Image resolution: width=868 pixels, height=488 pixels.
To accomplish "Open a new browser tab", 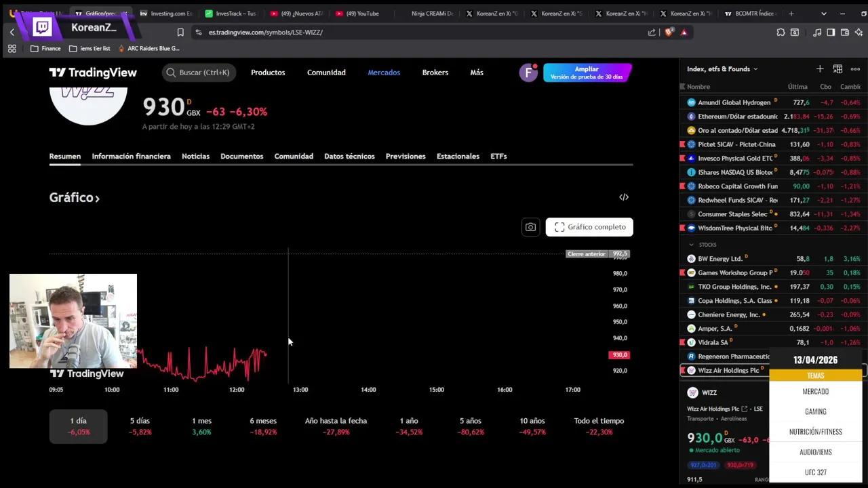I will pos(791,14).
